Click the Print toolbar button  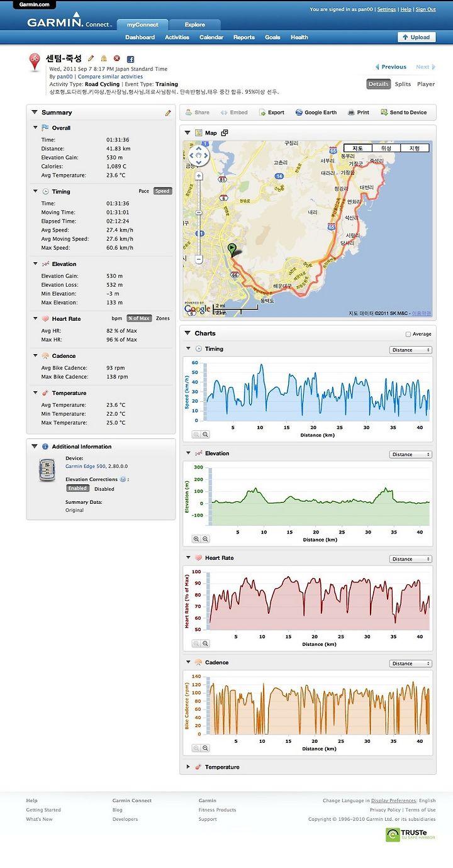[359, 113]
